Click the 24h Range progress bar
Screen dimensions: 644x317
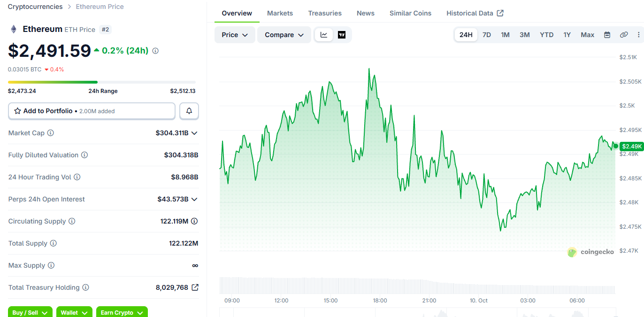coord(102,82)
